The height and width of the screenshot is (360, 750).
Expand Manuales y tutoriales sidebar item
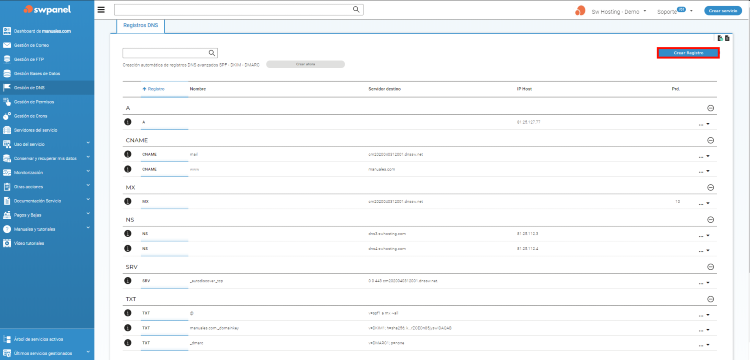(x=88, y=228)
